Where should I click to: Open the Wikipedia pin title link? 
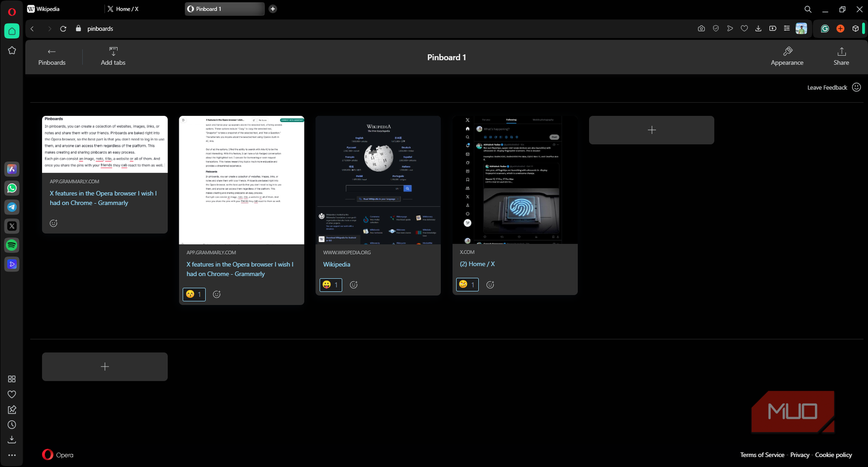(337, 264)
